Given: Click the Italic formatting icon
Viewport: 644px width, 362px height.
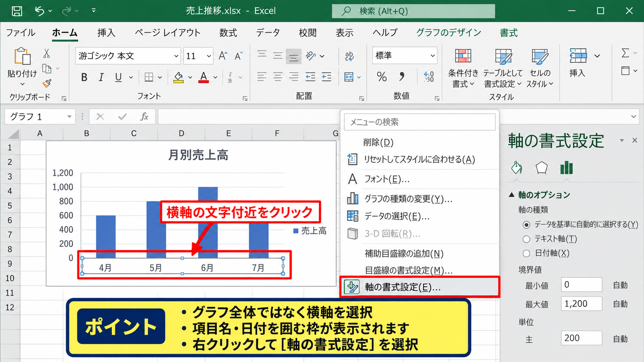Looking at the screenshot, I should (101, 77).
